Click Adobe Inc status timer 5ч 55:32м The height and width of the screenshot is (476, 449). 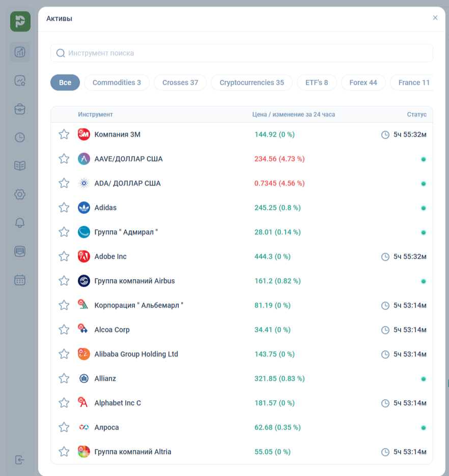pos(410,256)
